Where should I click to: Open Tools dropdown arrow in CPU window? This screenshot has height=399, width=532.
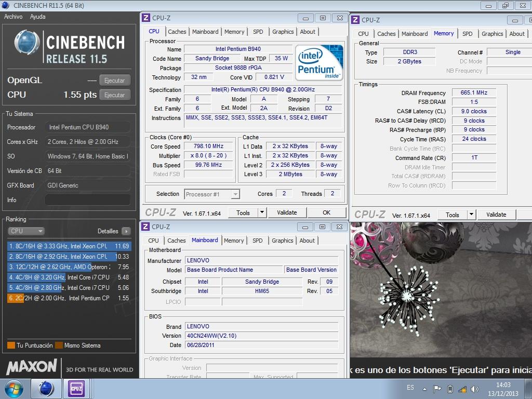click(x=262, y=212)
